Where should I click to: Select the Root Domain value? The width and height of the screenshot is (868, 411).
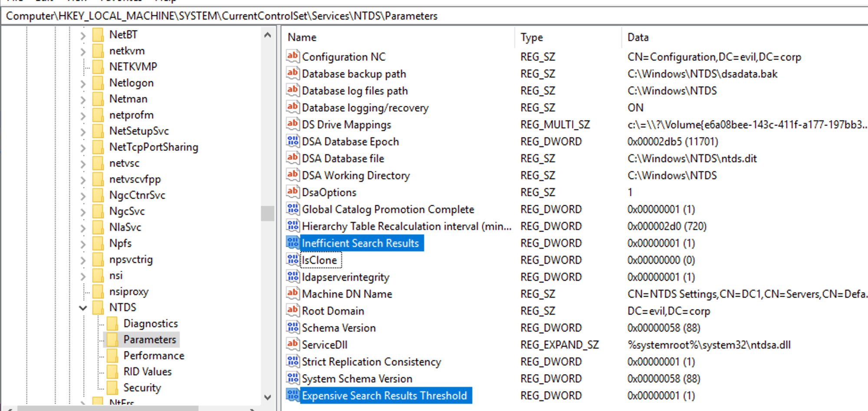[x=332, y=311]
